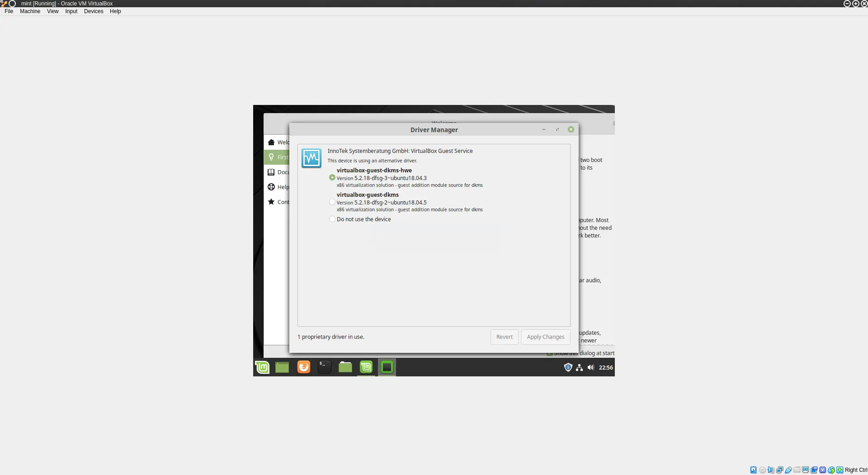The width and height of the screenshot is (868, 475).
Task: Click the 'Version 5.2.18-dfsg-3~ubuntu18.04.3' text
Action: [382, 178]
